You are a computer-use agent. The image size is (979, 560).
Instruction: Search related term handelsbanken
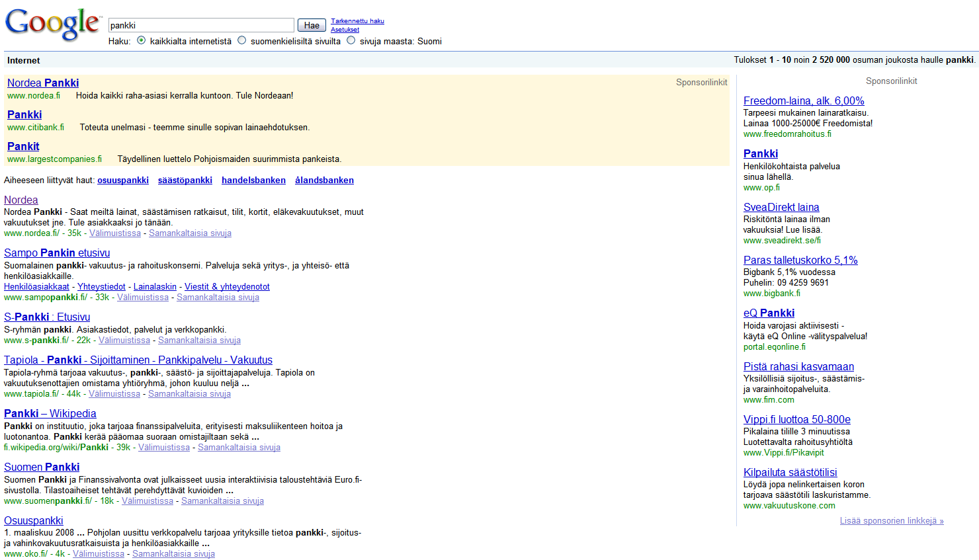[x=253, y=180]
